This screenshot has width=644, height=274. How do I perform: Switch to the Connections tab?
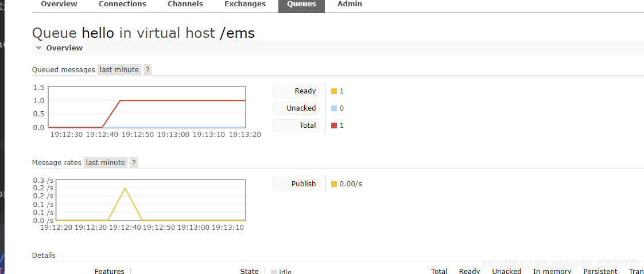[122, 4]
